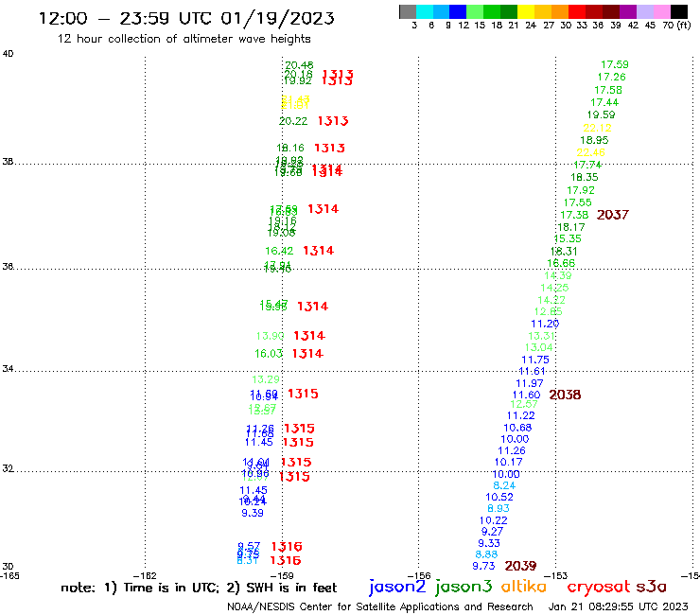Click the yellow wave height 22.12
Viewport: 700px width, 615px height.
[597, 128]
